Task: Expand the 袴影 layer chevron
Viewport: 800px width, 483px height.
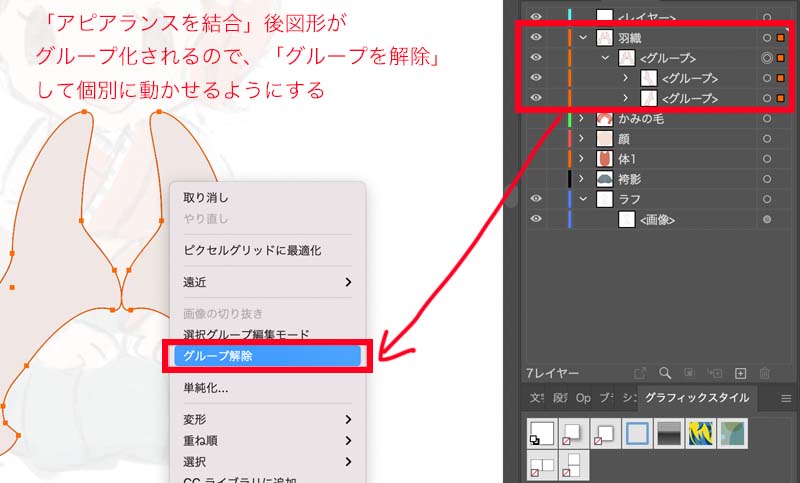Action: (582, 179)
